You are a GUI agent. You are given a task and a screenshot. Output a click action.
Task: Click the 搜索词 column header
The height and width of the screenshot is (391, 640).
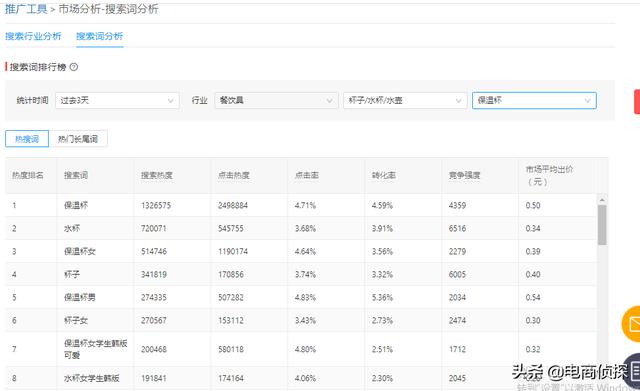76,176
